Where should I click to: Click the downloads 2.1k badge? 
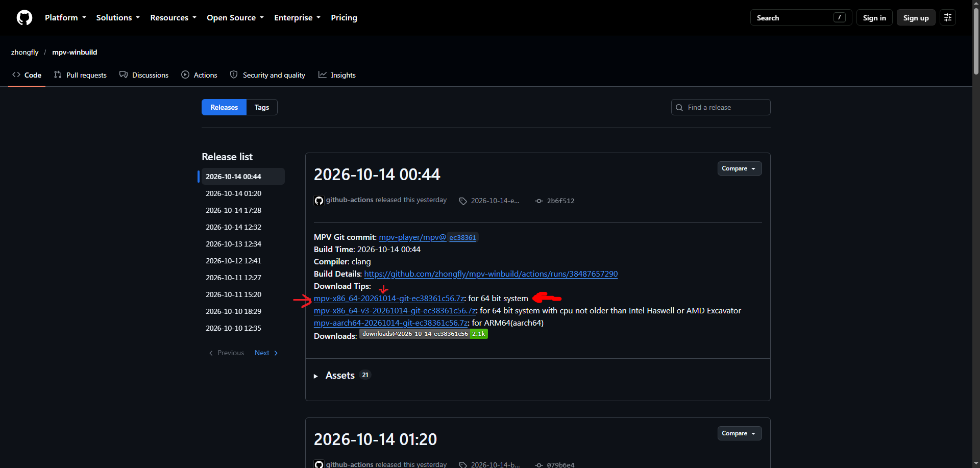(424, 334)
